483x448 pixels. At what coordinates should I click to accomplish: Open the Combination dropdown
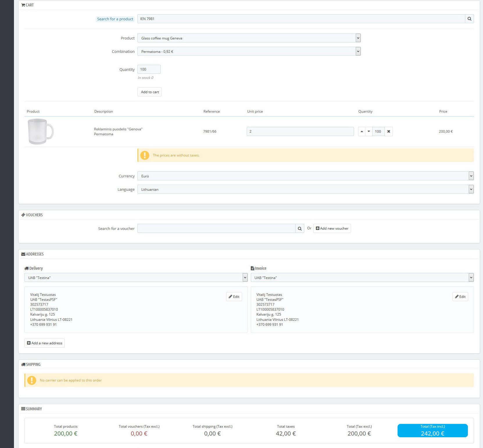click(x=249, y=51)
